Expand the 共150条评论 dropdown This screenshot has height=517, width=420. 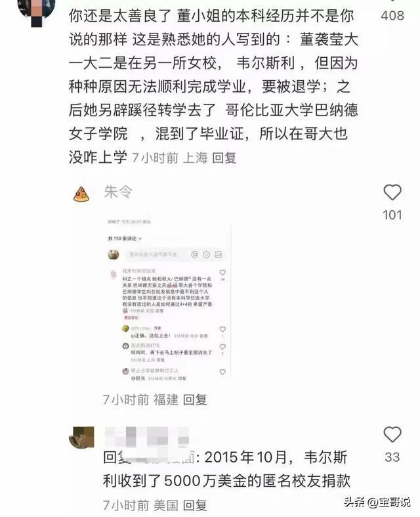click(x=125, y=238)
